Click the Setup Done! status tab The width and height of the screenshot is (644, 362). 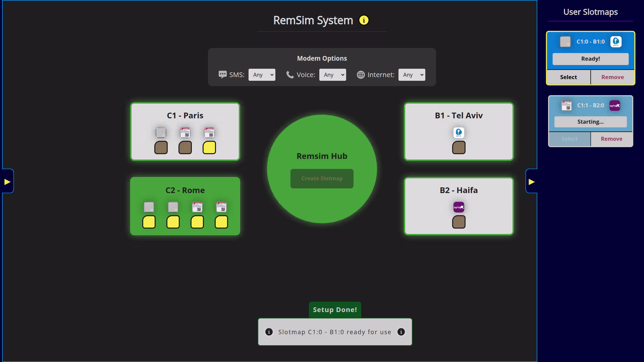[335, 310]
